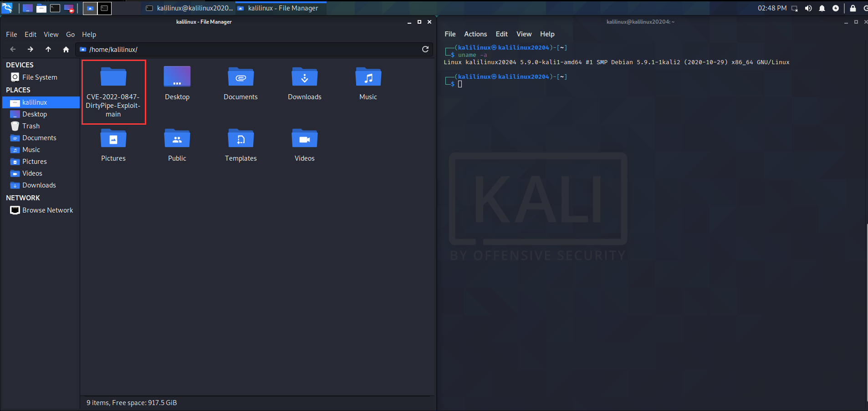868x411 pixels.
Task: Click the Linux kernel version output line
Action: pos(617,62)
